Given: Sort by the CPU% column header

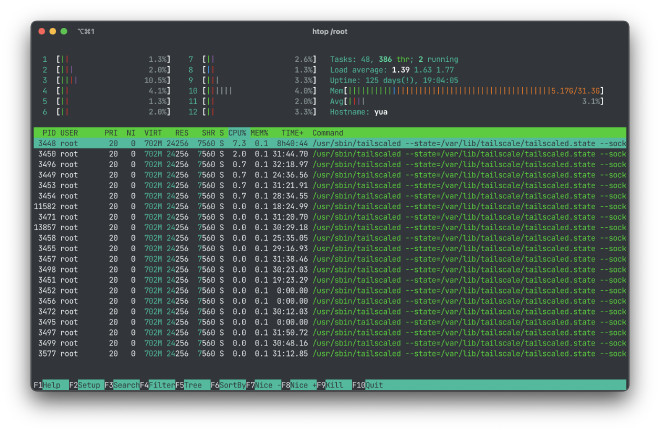Looking at the screenshot, I should tap(237, 133).
